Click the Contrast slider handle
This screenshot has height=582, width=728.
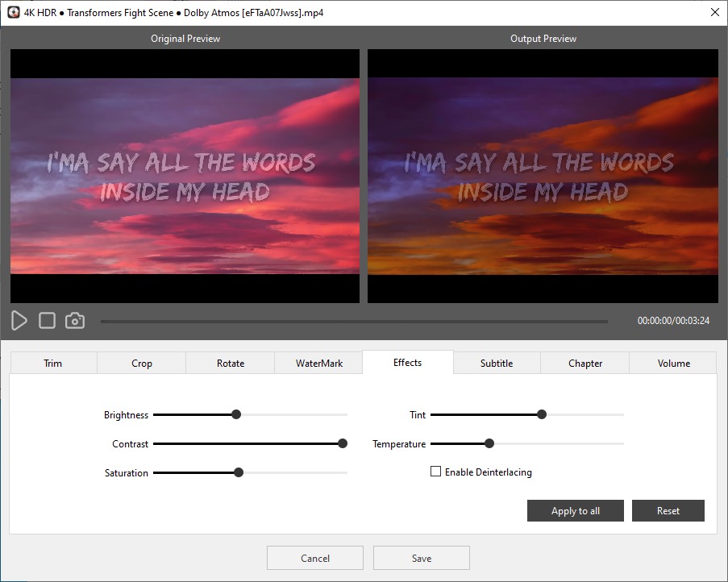(343, 443)
